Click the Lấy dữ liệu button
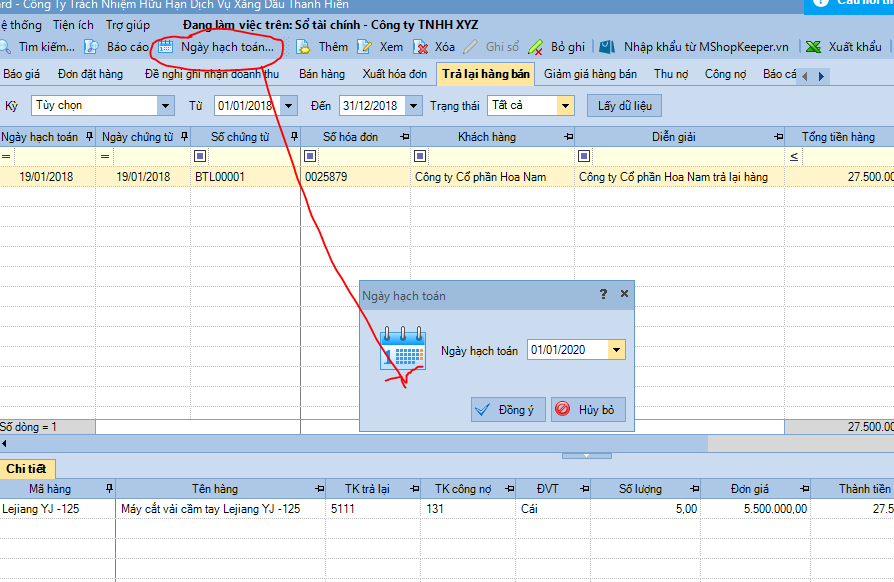The width and height of the screenshot is (894, 582). (x=624, y=106)
